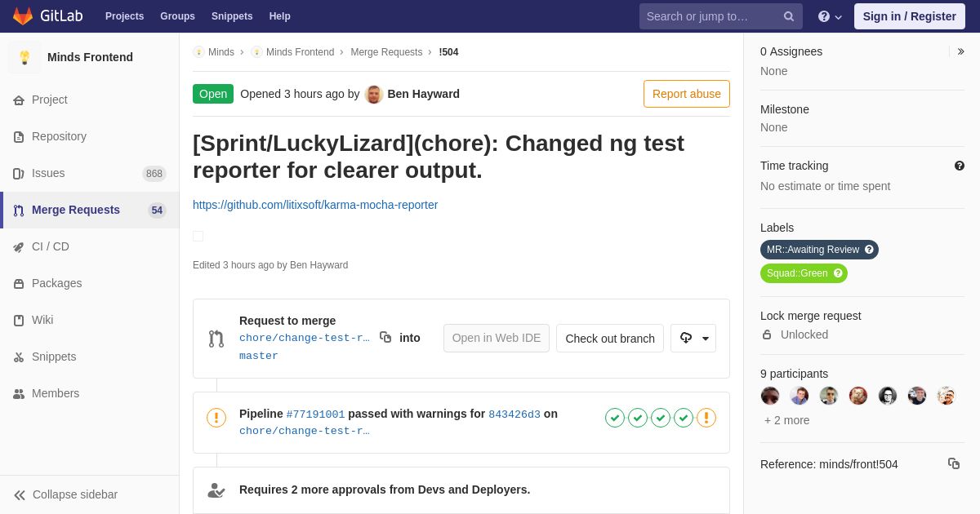Click the Open status badge
Screen dimensions: 980x514
213,94
